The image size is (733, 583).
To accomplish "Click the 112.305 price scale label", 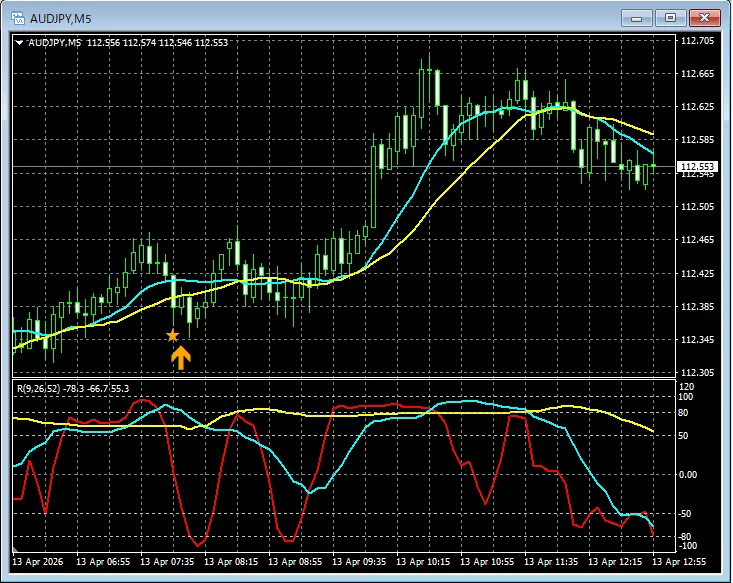I will click(x=696, y=372).
